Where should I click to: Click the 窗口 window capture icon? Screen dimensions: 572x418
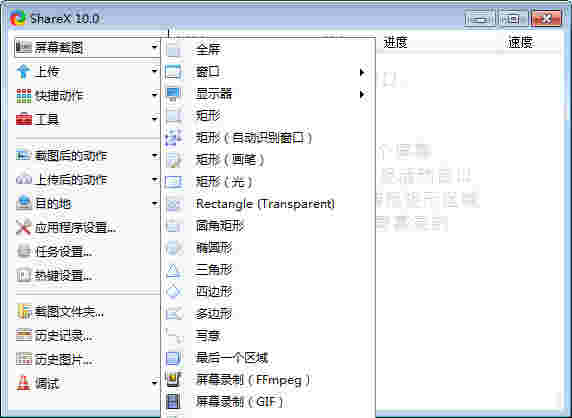[x=173, y=72]
